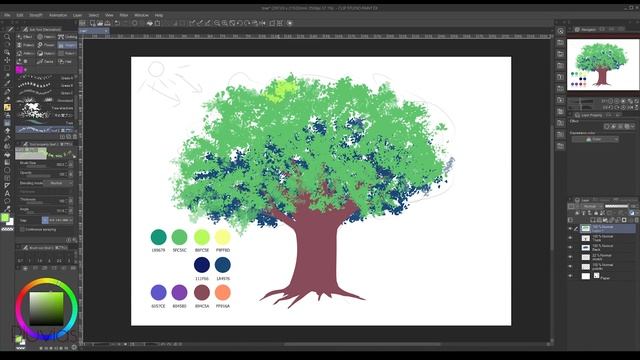Open the Gap dropdown in Tool Property
This screenshot has height=360, width=640.
[57, 220]
